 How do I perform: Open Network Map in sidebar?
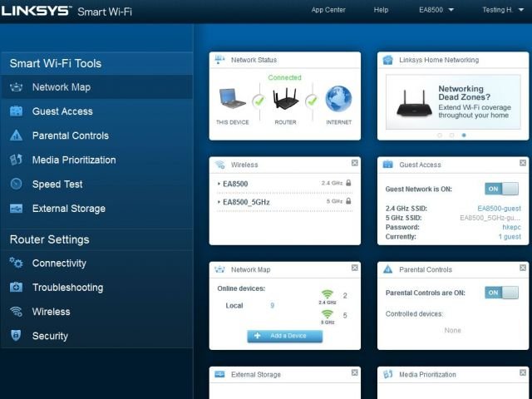(96, 87)
